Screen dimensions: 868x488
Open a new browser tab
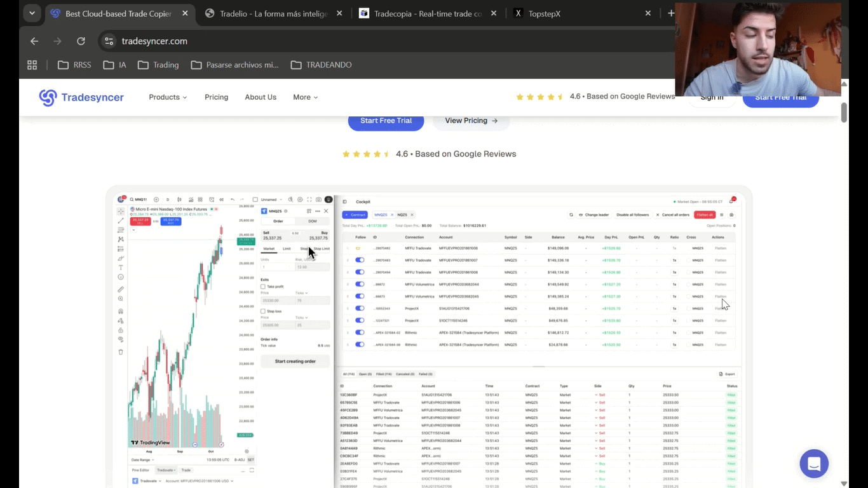click(670, 13)
